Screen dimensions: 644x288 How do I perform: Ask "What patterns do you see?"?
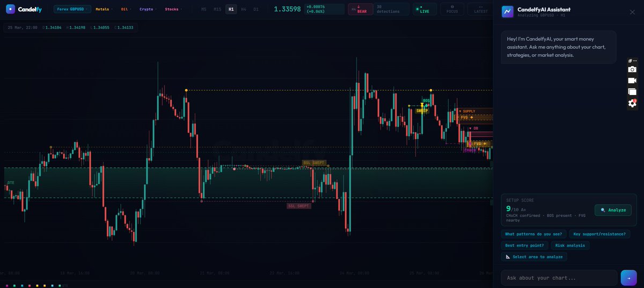pyautogui.click(x=533, y=234)
